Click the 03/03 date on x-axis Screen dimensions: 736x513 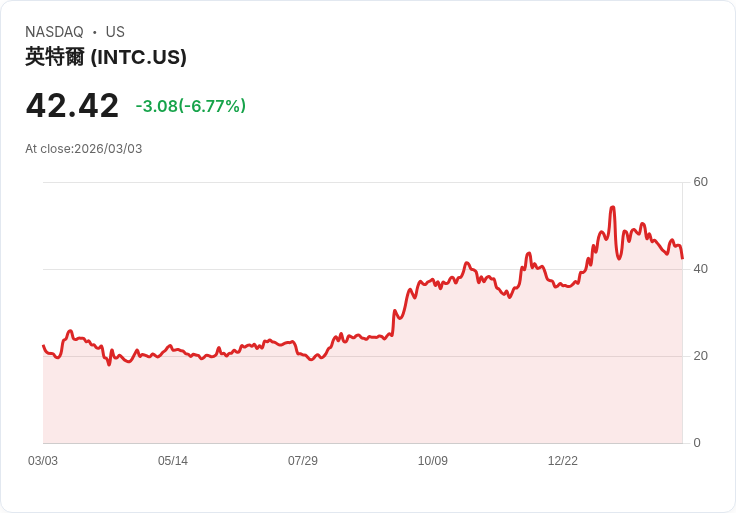coord(43,461)
